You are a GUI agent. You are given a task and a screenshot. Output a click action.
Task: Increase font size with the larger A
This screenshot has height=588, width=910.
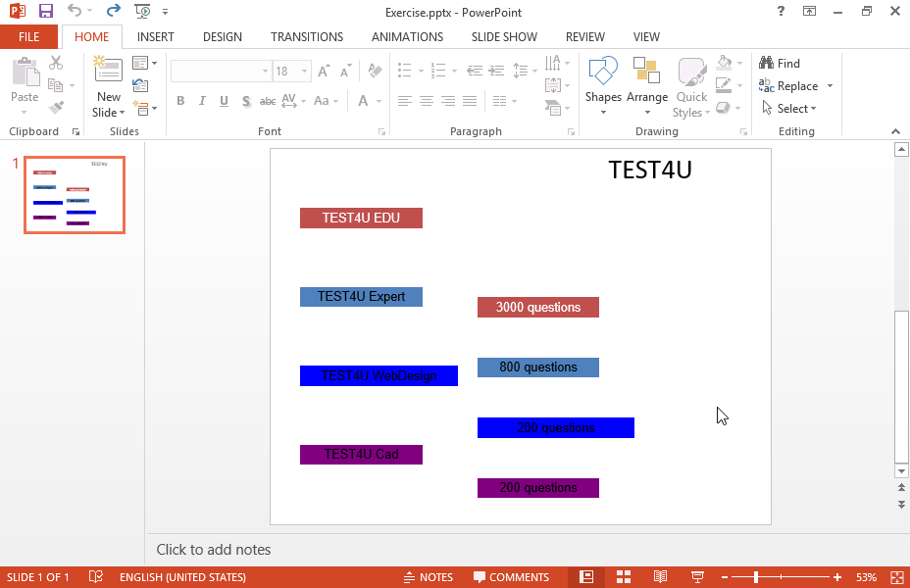tap(324, 72)
